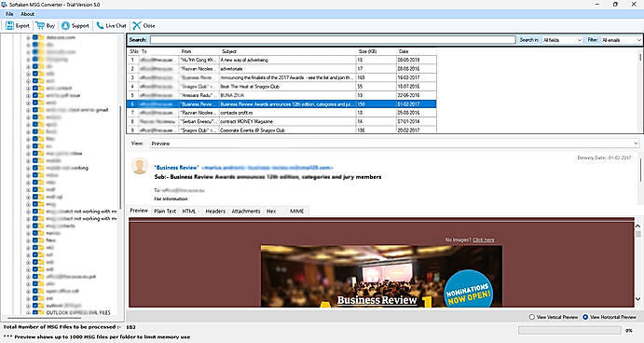Screen dimensions: 644x343
Task: Click the Softaken app icon in title bar
Action: pos(4,4)
